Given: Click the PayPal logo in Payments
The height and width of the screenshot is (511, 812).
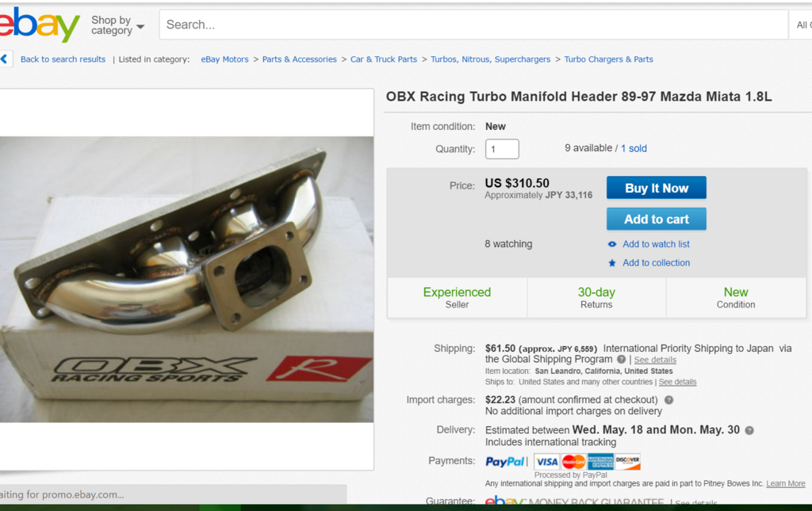Looking at the screenshot, I should tap(504, 461).
